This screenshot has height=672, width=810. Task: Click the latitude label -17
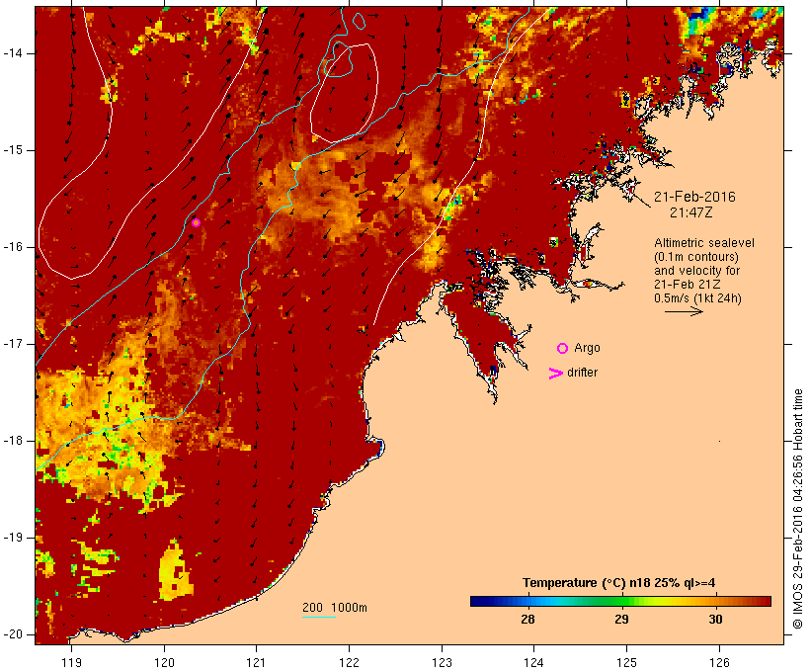[13, 344]
